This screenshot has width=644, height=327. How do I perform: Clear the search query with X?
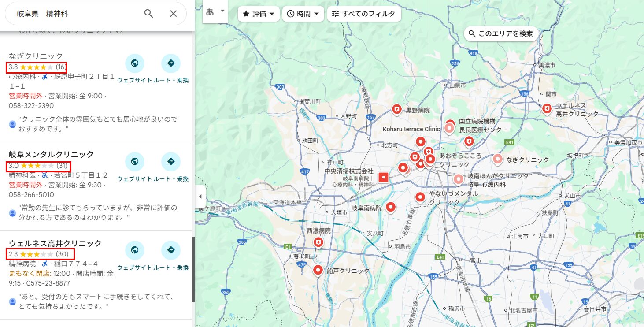[174, 14]
